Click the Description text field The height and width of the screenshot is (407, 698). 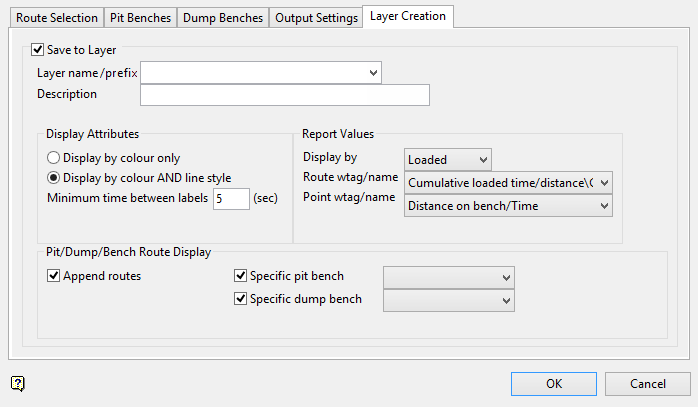point(285,95)
